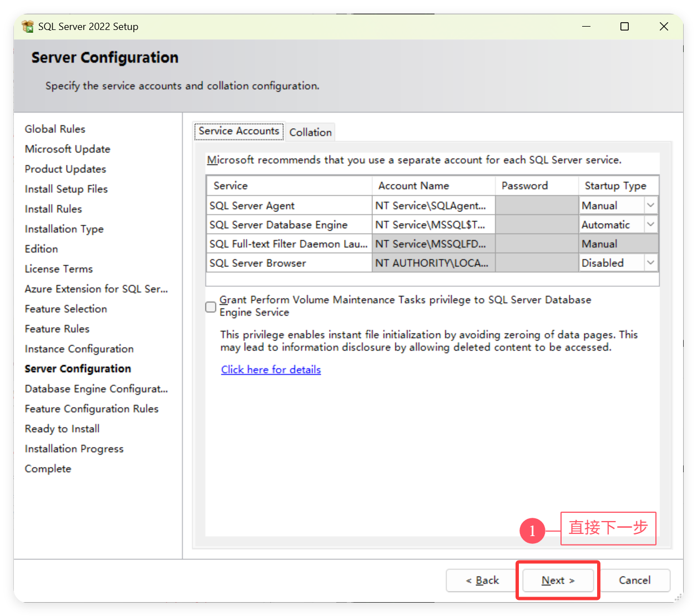Click Product Updates in the setup steps
697x616 pixels.
point(65,169)
